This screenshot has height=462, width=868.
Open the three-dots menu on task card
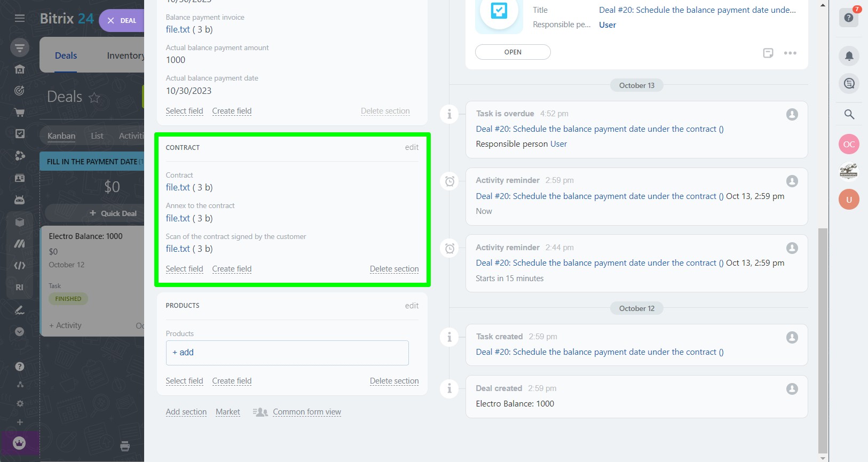click(x=790, y=53)
